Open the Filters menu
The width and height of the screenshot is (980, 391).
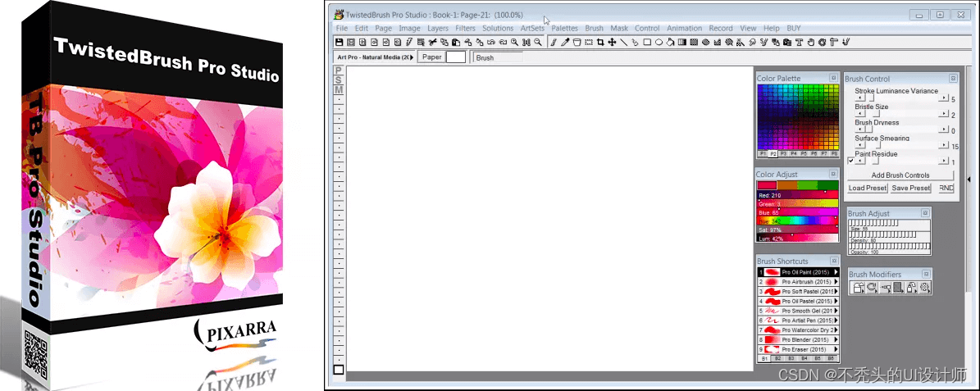point(465,28)
